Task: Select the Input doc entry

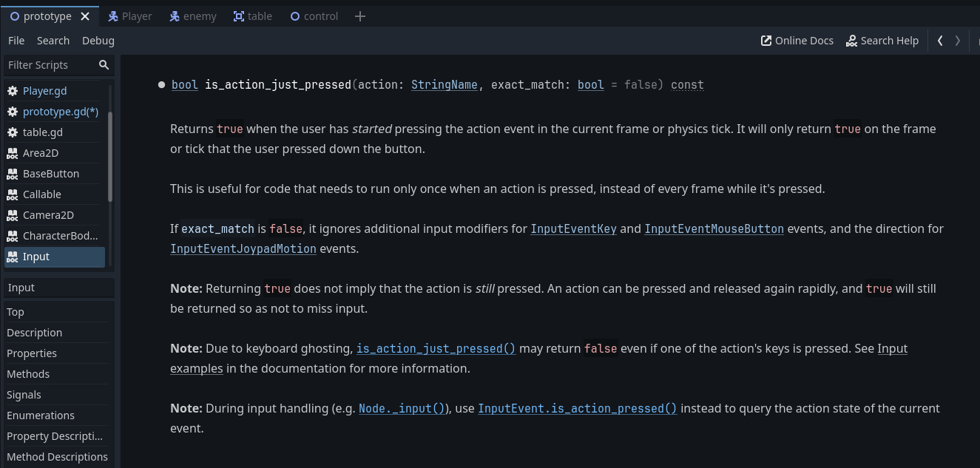Action: [x=55, y=257]
